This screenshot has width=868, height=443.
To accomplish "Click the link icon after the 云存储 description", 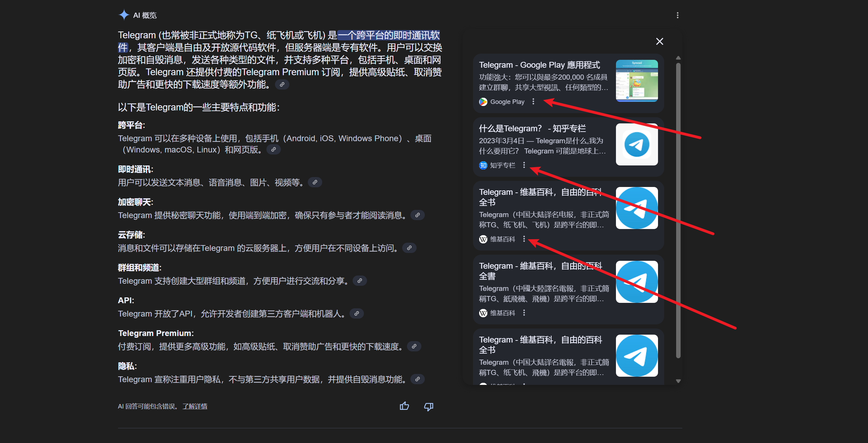I will [x=409, y=248].
